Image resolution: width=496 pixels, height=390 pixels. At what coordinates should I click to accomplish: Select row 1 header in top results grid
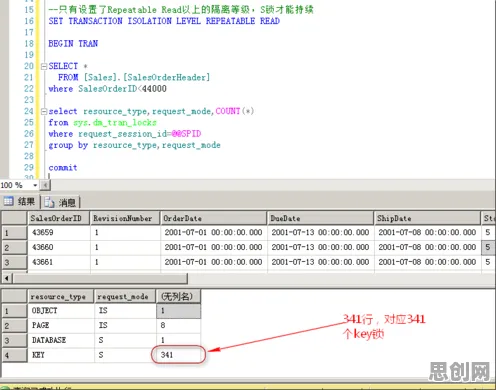(14, 233)
